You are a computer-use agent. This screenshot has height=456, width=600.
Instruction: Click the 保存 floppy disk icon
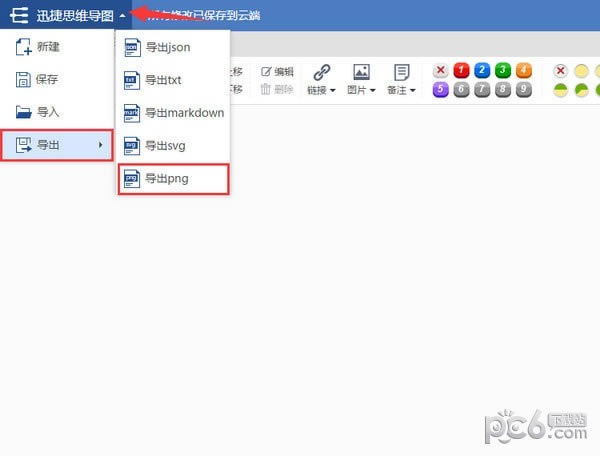point(23,80)
